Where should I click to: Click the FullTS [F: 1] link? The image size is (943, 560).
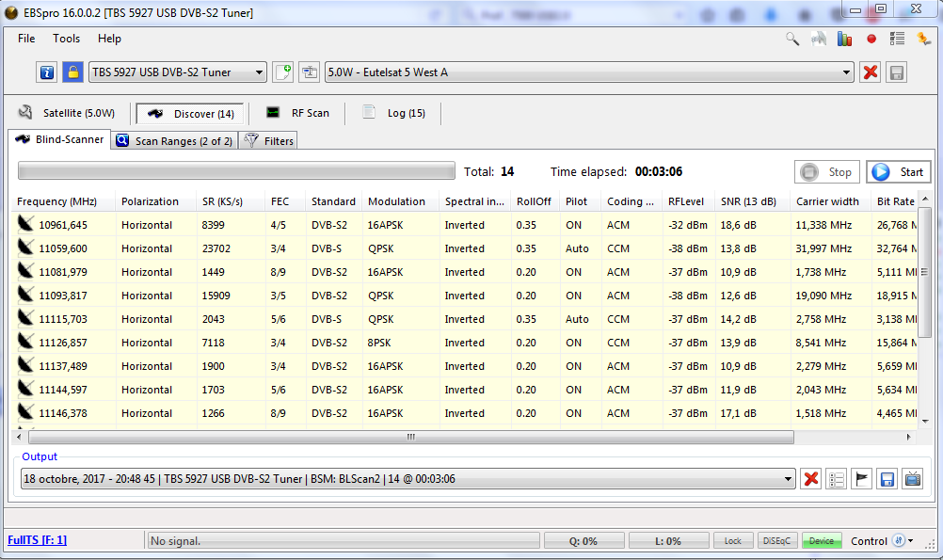point(37,540)
